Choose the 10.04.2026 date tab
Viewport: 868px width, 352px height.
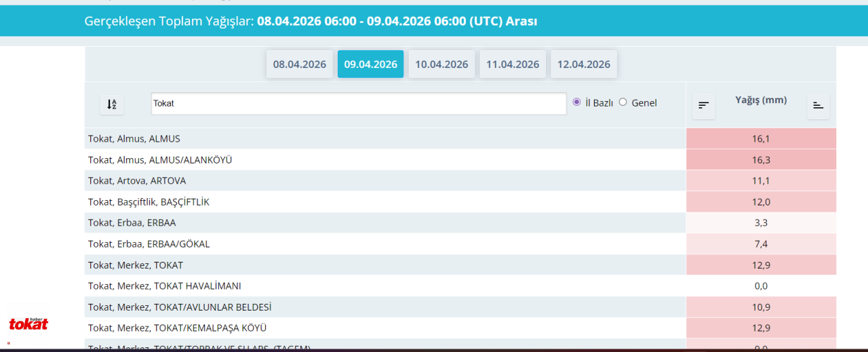pos(441,64)
